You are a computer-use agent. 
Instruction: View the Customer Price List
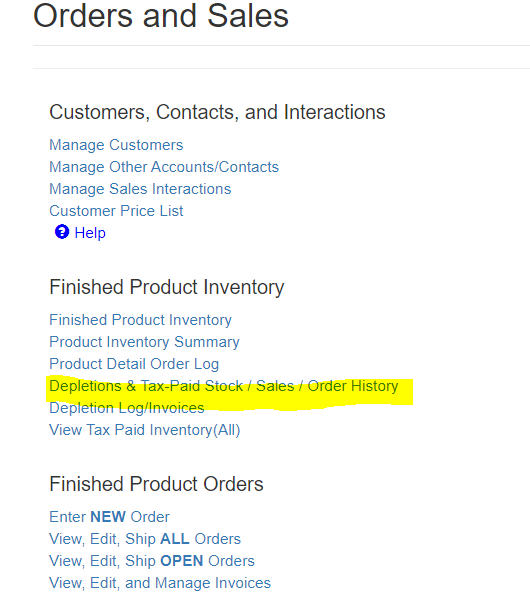coord(116,211)
